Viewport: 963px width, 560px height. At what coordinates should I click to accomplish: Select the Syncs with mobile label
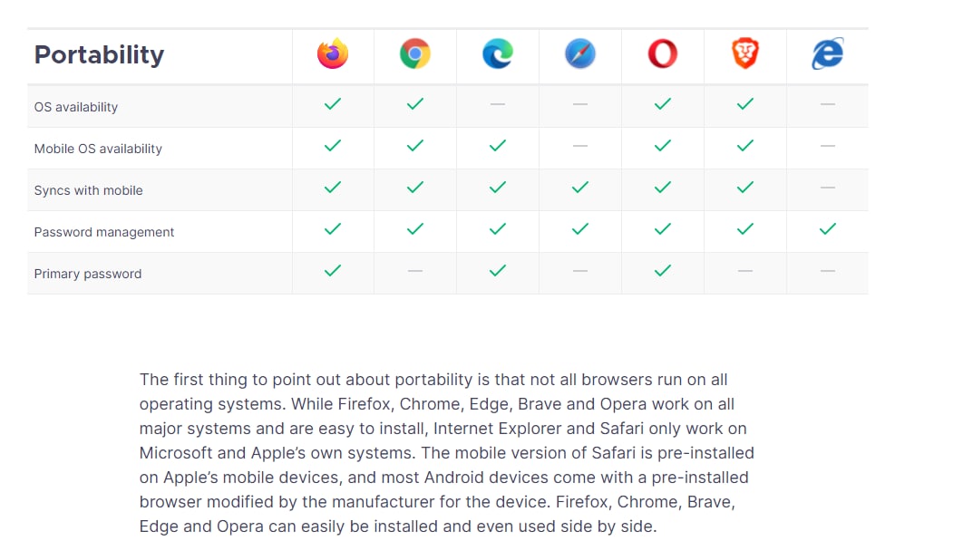point(89,190)
